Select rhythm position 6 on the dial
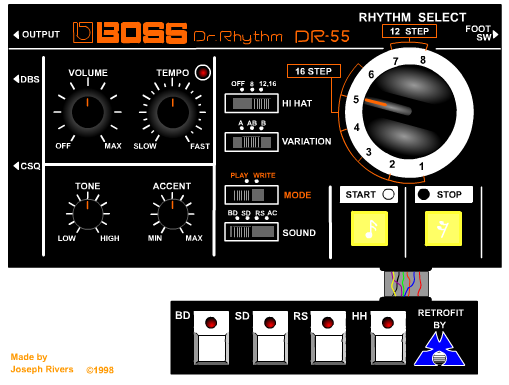The image size is (509, 385). click(371, 74)
